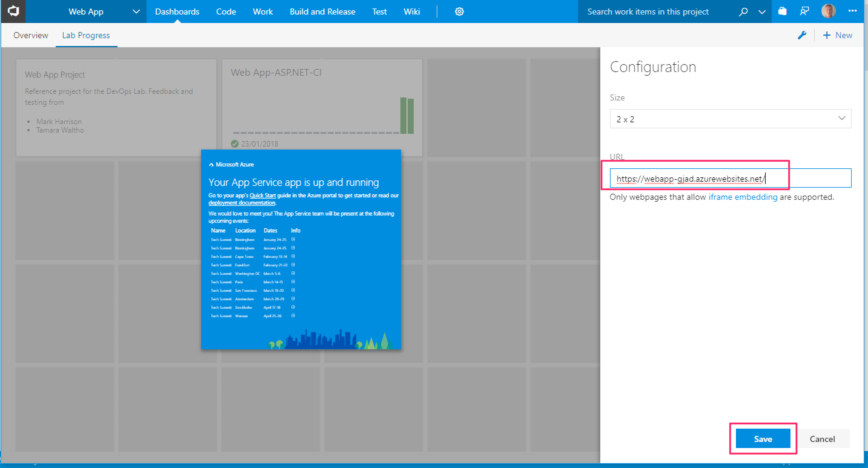The image size is (868, 468).
Task: Expand the Web App project dropdown
Action: coord(136,12)
